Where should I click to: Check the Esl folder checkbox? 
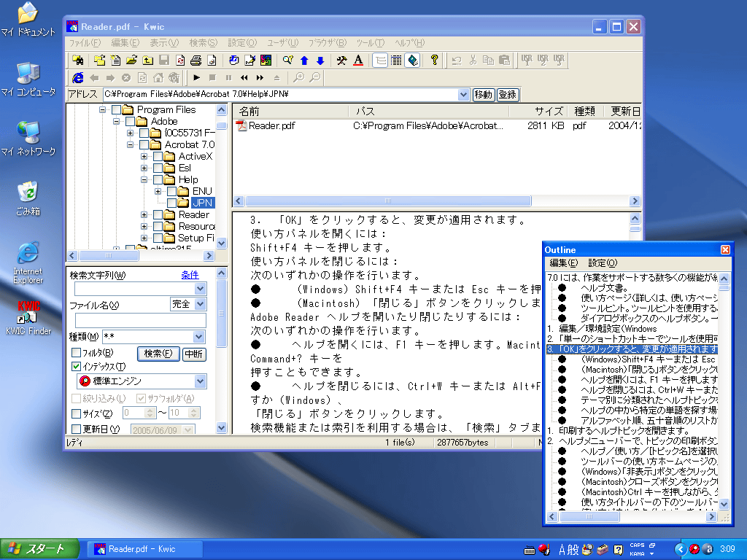[158, 168]
